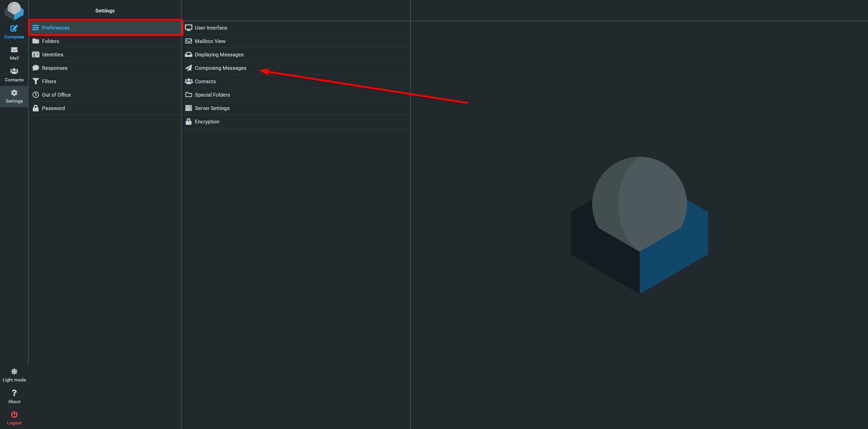Image resolution: width=868 pixels, height=429 pixels.
Task: Open Server Settings preferences
Action: [x=212, y=108]
